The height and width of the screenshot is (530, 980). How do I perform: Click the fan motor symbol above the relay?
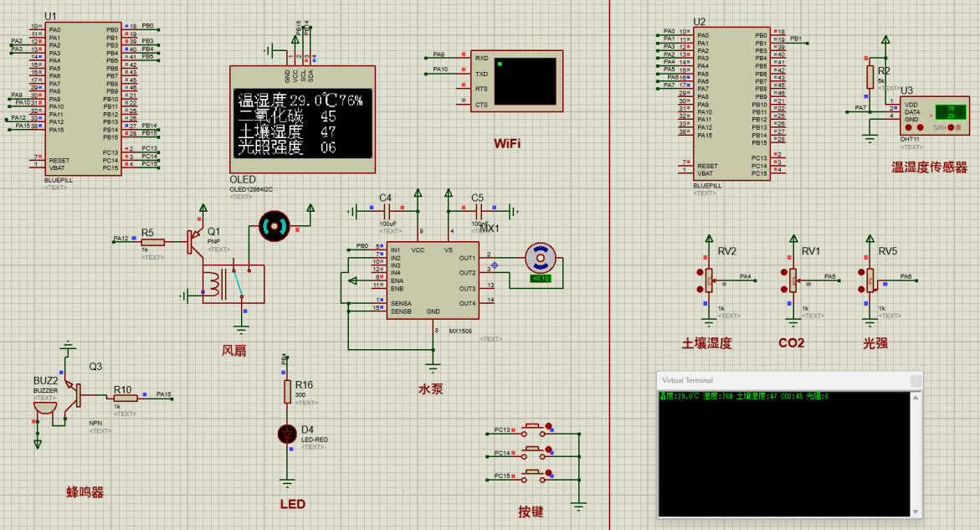click(273, 225)
